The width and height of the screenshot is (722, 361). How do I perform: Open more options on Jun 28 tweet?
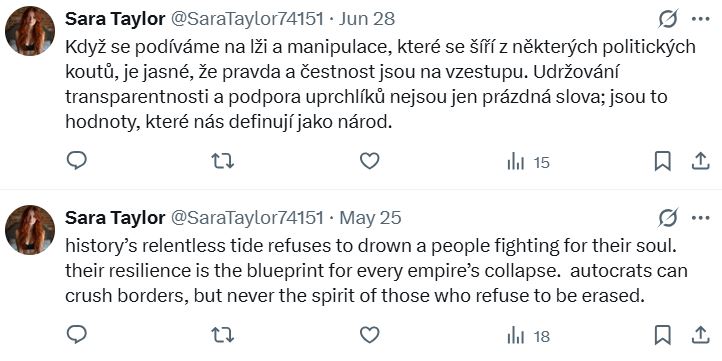(x=701, y=19)
